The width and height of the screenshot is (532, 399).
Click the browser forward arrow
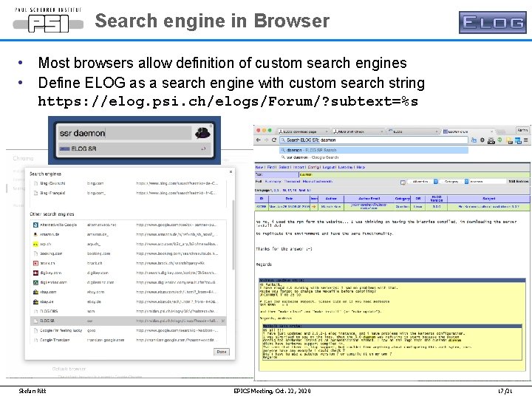[267, 140]
